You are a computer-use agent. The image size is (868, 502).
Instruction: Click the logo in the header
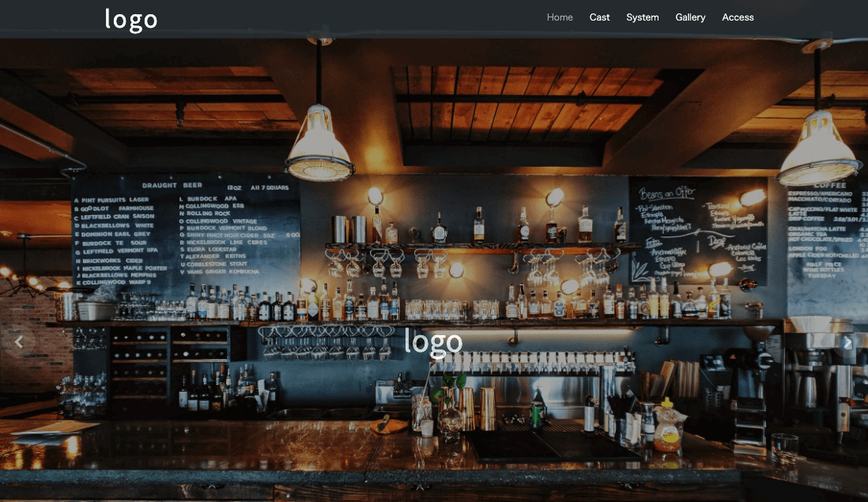pos(130,19)
